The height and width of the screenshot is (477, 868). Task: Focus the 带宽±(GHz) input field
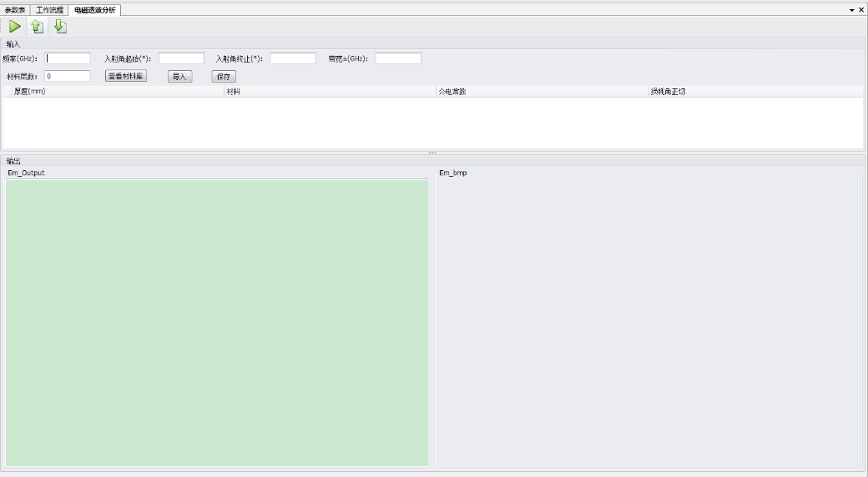tap(398, 58)
